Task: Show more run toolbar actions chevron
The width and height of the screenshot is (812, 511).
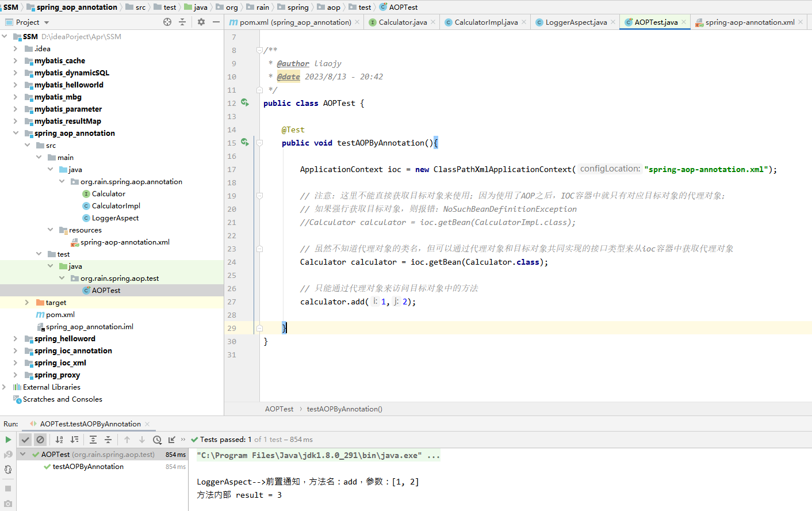Action: click(183, 440)
